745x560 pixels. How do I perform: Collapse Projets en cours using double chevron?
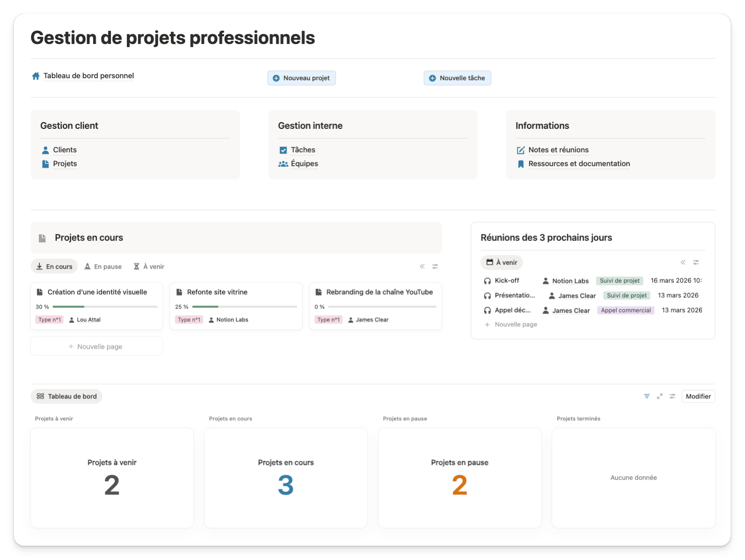[422, 266]
